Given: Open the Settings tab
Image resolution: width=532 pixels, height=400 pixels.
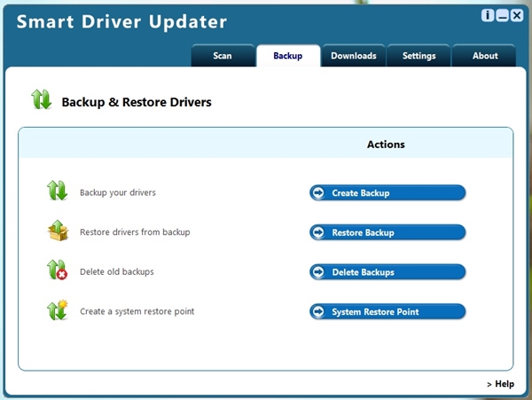Looking at the screenshot, I should (419, 56).
